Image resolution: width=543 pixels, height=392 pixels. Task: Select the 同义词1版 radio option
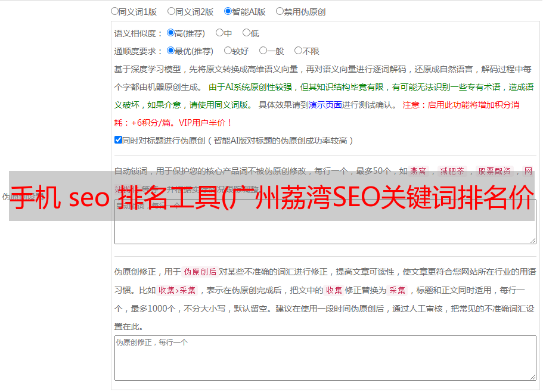[x=114, y=11]
